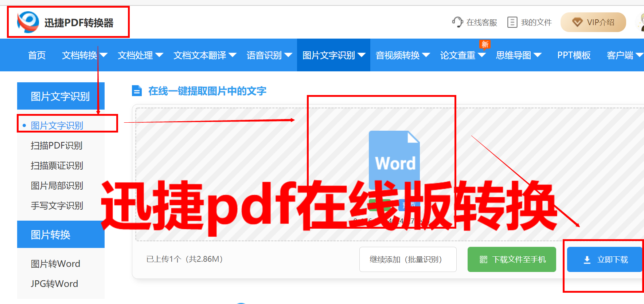Expand the 文档转换 dropdown arrow
The width and height of the screenshot is (644, 304).
(x=104, y=55)
